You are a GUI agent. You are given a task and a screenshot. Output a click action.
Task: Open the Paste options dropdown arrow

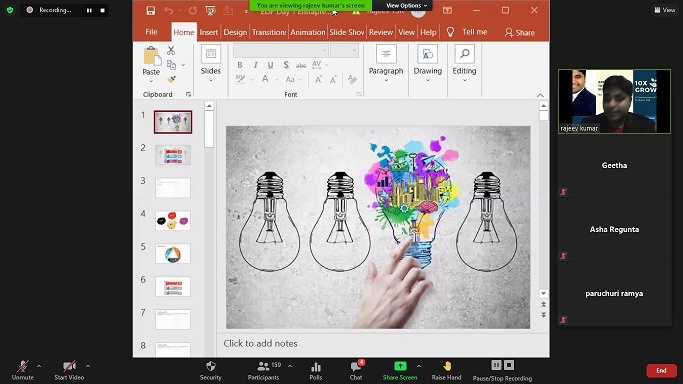151,81
